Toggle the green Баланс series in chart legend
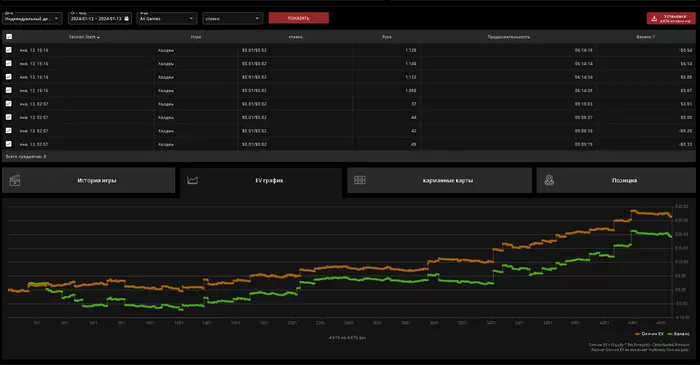Viewport: 700px width, 365px height. (679, 334)
